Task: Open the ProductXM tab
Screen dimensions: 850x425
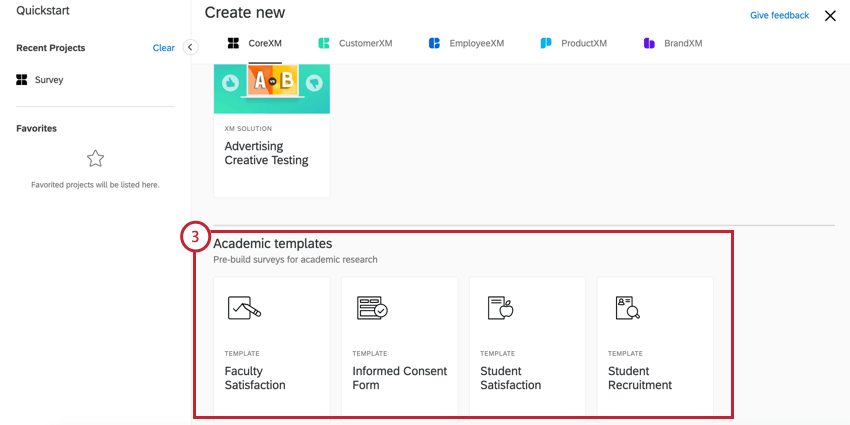Action: coord(579,44)
